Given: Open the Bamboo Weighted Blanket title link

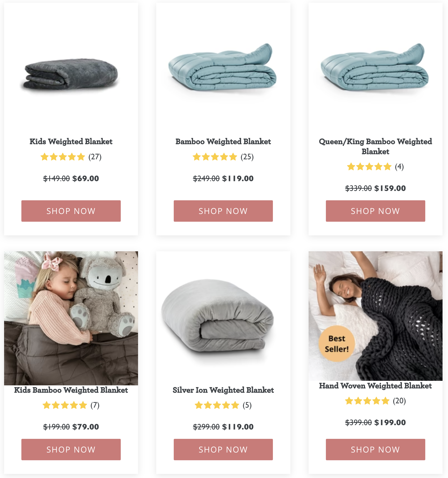Looking at the screenshot, I should pyautogui.click(x=223, y=141).
